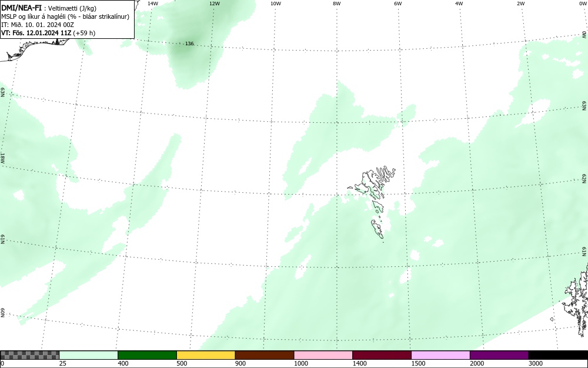The height and width of the screenshot is (368, 588).
Task: Click the brown 900–1000 legend swatch
Action: click(x=265, y=355)
